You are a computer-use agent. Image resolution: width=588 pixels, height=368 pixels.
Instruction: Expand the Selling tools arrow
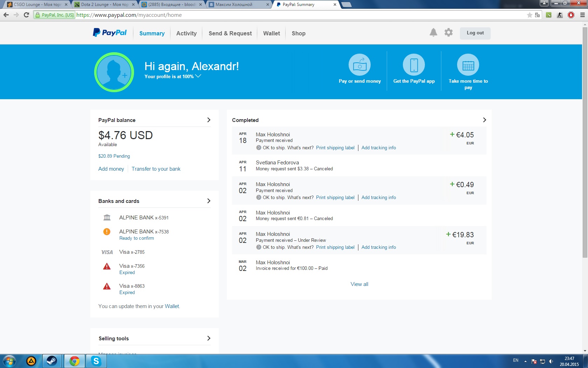(x=209, y=338)
